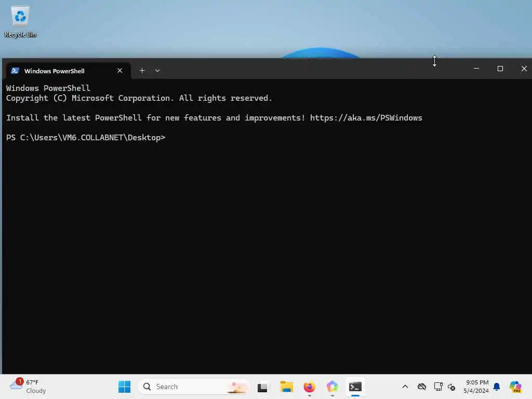Screen dimensions: 532x399
Task: Click the muted volume tray icon
Action: click(x=451, y=387)
